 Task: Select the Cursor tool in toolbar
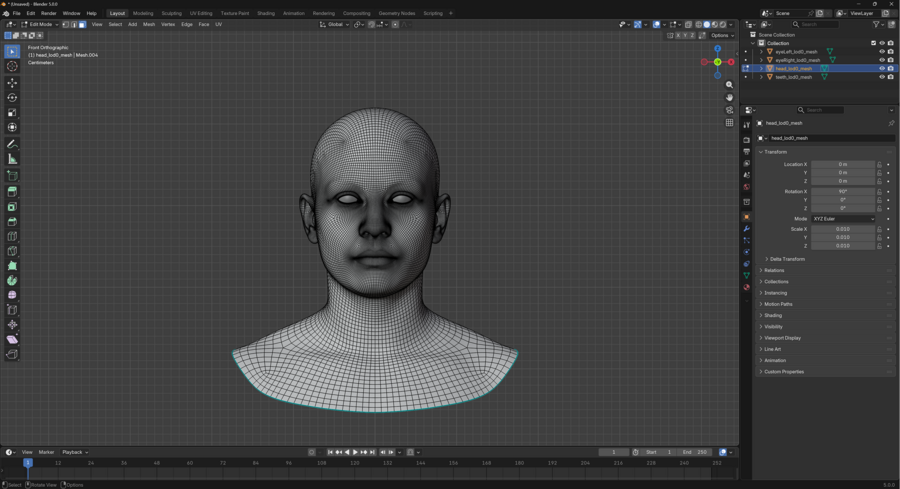(12, 67)
